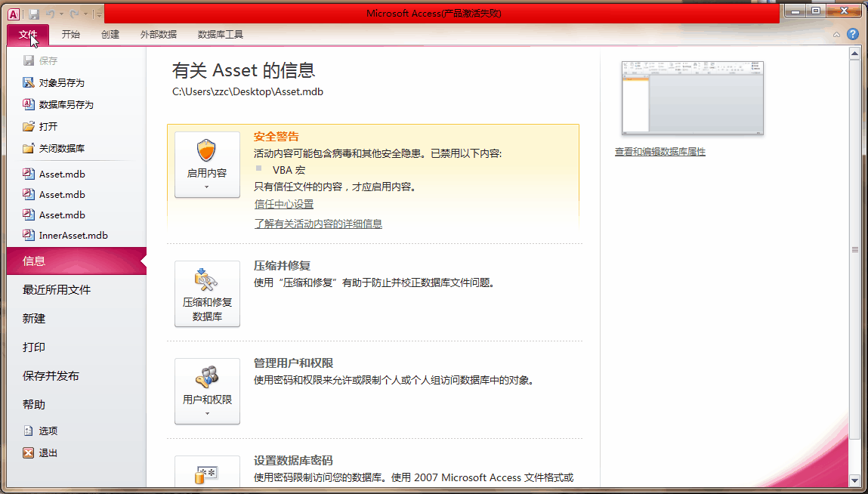This screenshot has height=494, width=868.
Task: Open the 信任中心设置 link
Action: click(x=284, y=205)
